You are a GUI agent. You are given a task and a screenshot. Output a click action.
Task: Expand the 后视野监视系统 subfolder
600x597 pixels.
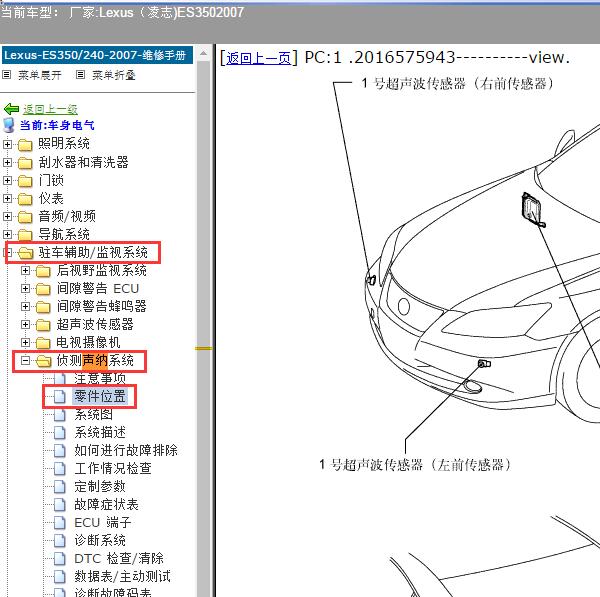click(25, 271)
